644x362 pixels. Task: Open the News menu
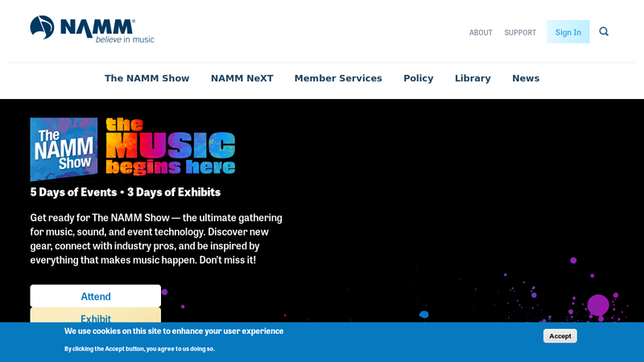click(x=526, y=78)
